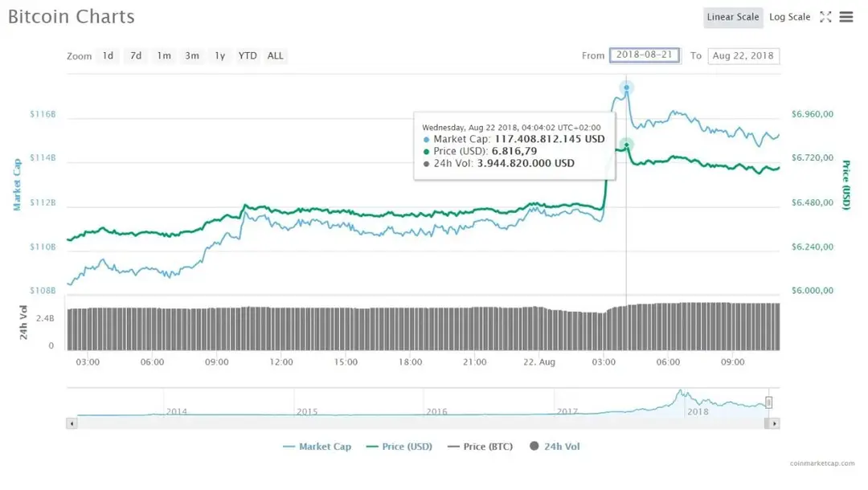868x490 pixels.
Task: Set zoom to YTD
Action: (x=248, y=56)
